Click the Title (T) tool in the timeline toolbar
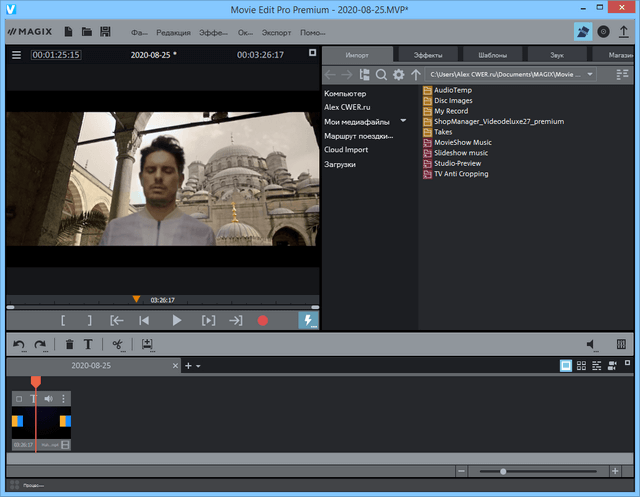This screenshot has width=640, height=497. (88, 345)
